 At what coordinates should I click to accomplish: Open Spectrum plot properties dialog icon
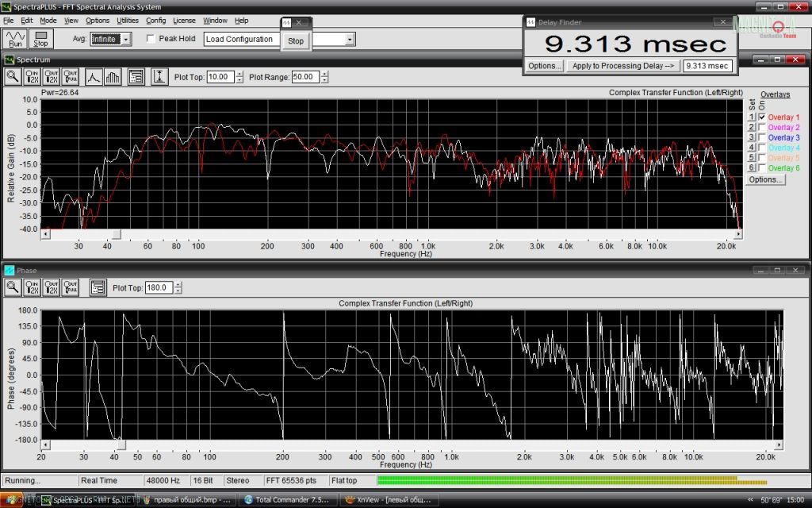136,77
